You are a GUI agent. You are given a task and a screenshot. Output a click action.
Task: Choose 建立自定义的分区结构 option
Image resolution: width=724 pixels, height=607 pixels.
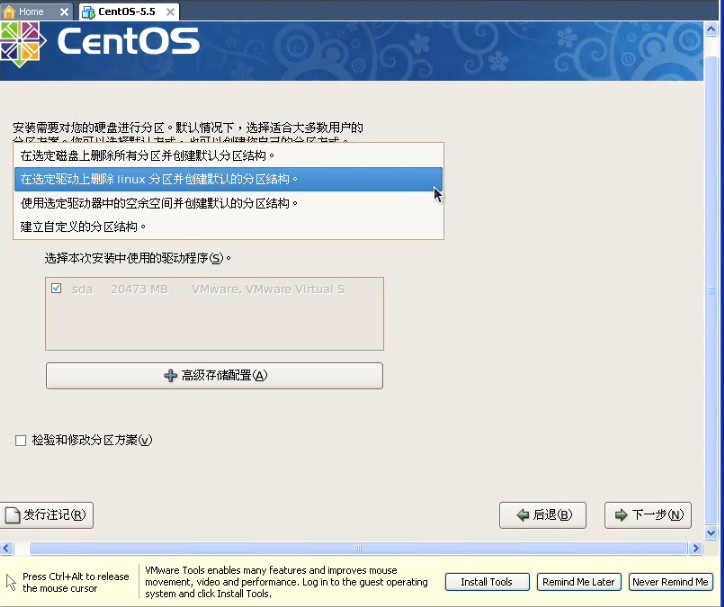(229, 227)
